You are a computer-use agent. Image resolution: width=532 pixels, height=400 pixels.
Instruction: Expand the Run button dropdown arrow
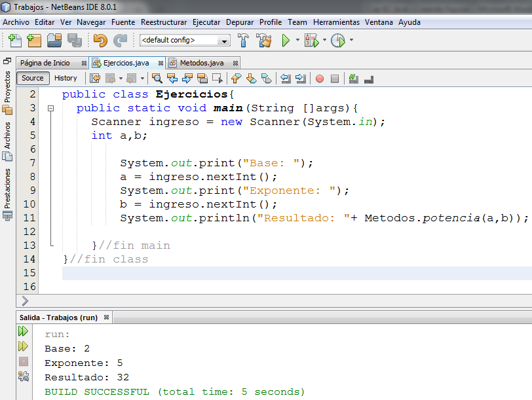[297, 40]
